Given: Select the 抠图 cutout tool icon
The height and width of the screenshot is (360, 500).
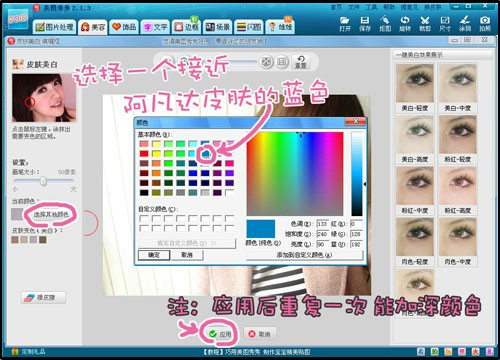Looking at the screenshot, I should (385, 24).
